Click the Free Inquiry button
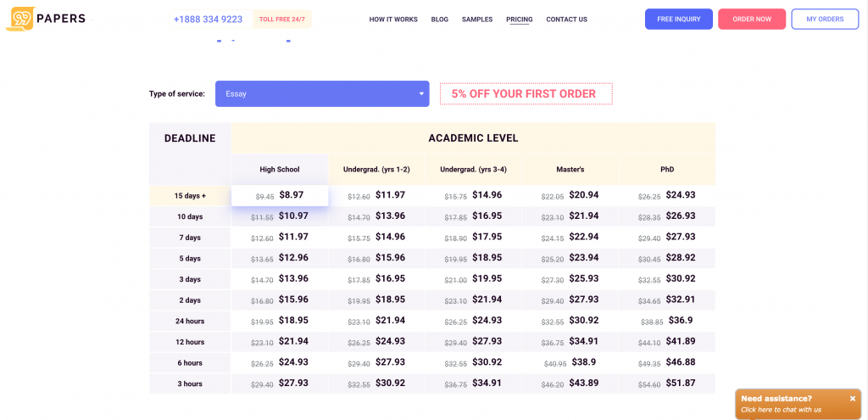 (679, 19)
